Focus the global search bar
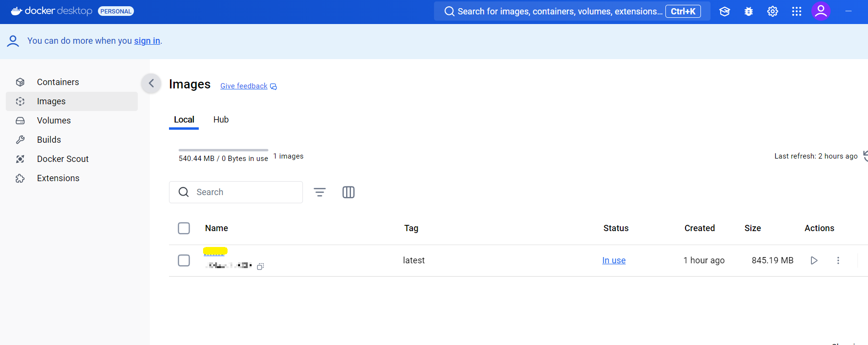This screenshot has width=868, height=345. (572, 12)
